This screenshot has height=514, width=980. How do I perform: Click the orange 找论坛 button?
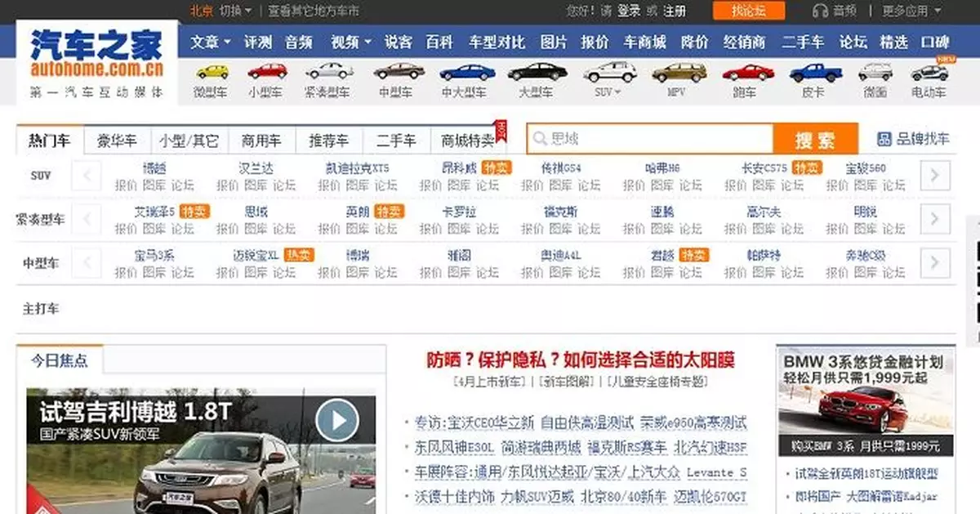(748, 11)
